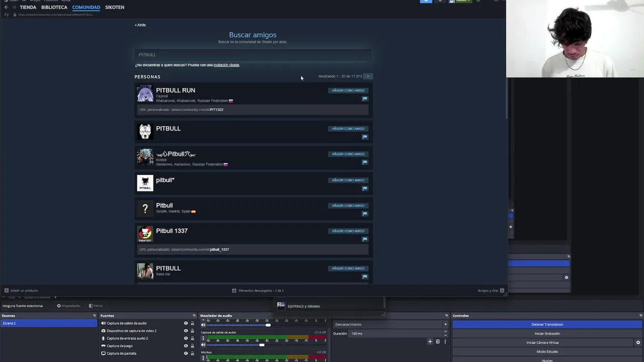Screen dimensions: 644x362
Task: Increase transition Duración value
Action: click(x=445, y=332)
